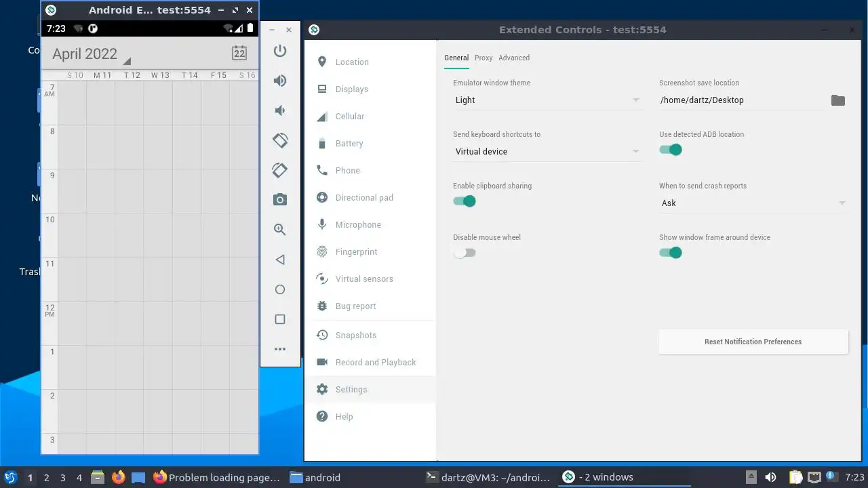Click the Bug report icon in sidebar
The image size is (868, 488).
(322, 306)
